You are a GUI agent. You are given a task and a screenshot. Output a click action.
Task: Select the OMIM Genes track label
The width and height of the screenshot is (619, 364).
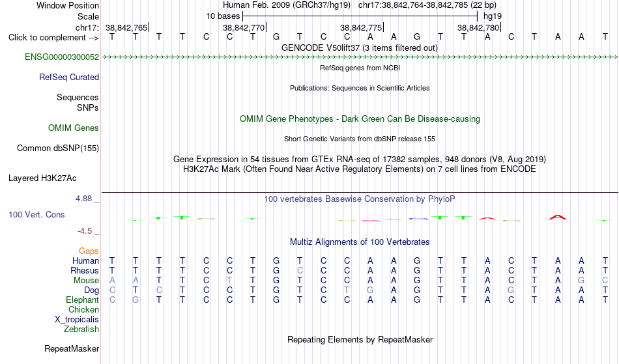click(74, 128)
